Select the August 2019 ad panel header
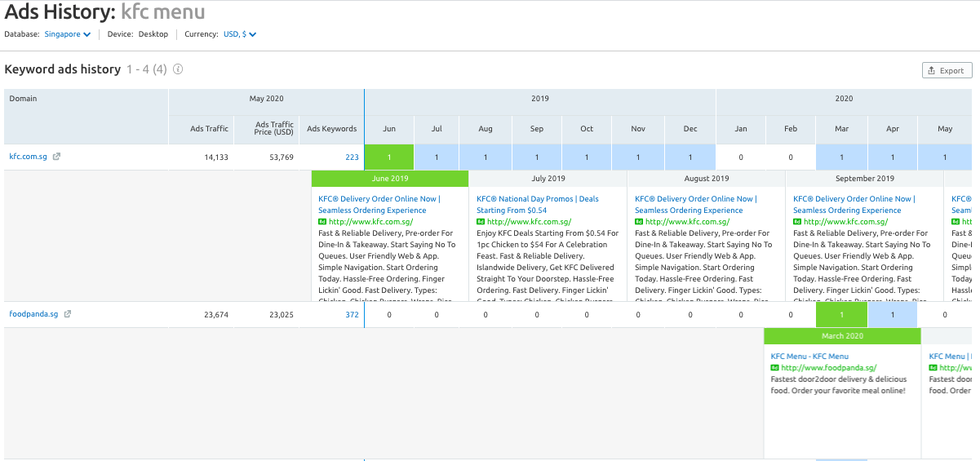Image resolution: width=980 pixels, height=461 pixels. pyautogui.click(x=707, y=179)
